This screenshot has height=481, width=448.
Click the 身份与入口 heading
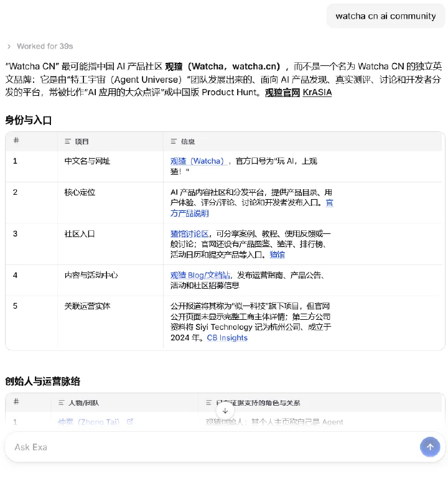28,120
